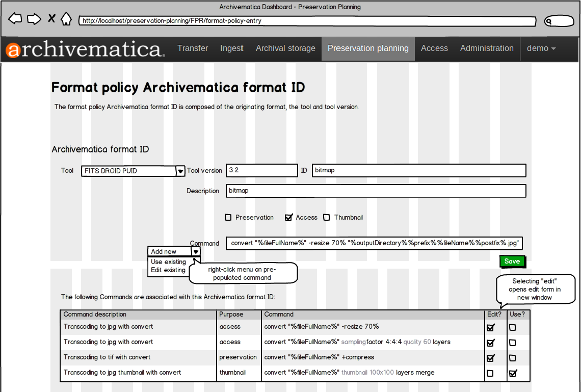Switch to the Transfer tab

[x=193, y=48]
